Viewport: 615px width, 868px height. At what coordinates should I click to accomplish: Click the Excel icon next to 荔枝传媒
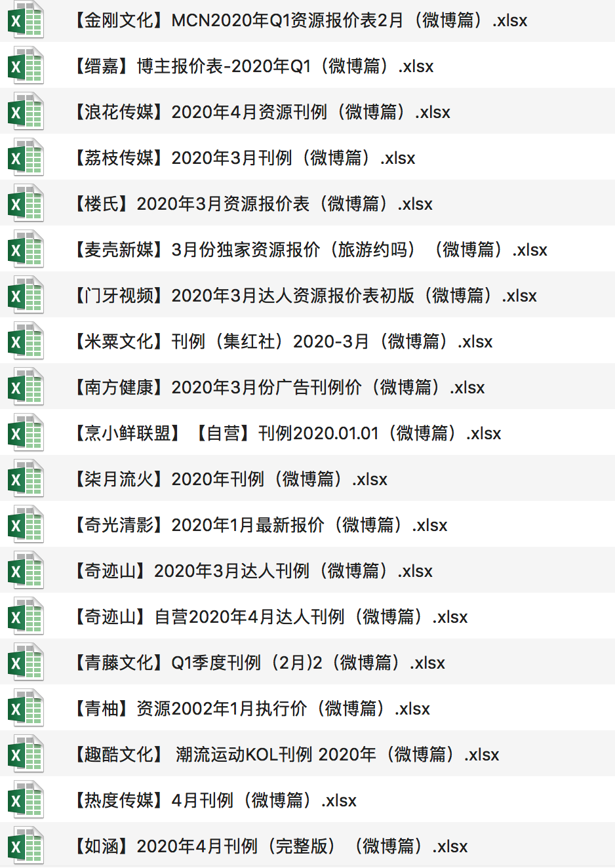26,158
